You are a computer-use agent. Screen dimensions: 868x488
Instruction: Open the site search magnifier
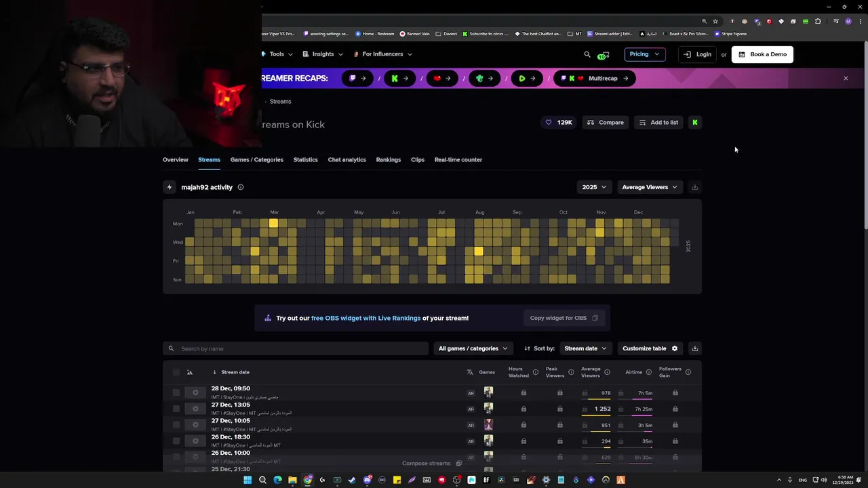pyautogui.click(x=587, y=54)
